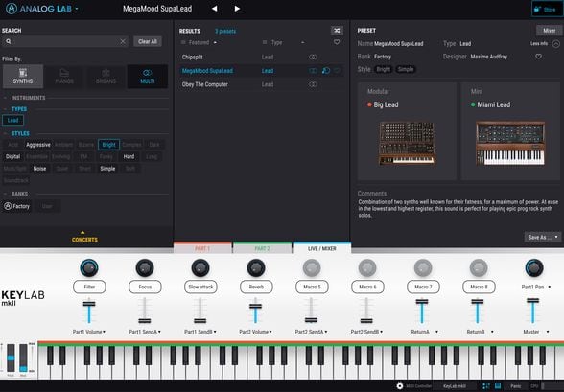Filter results by favorites heart icon
This screenshot has width=564, height=392.
pyautogui.click(x=337, y=42)
